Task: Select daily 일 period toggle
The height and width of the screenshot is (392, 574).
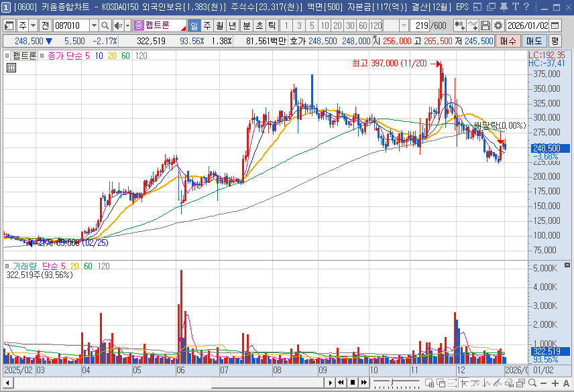Action: pyautogui.click(x=194, y=25)
